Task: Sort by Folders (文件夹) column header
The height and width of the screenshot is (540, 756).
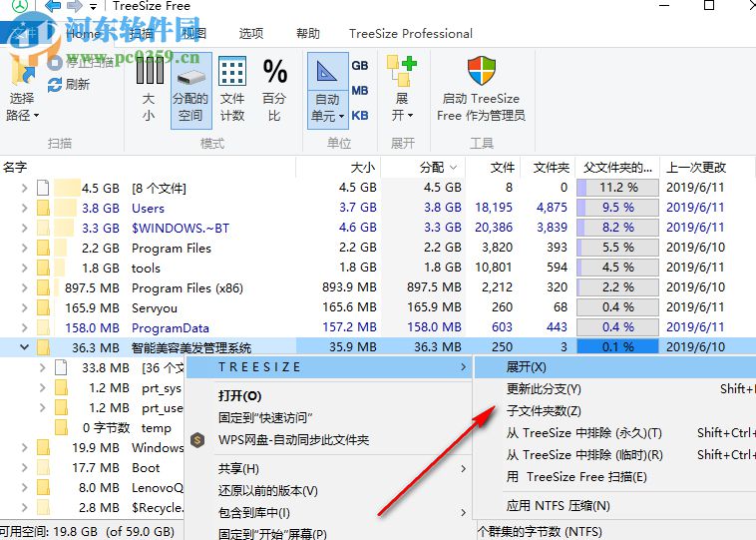Action: click(549, 168)
